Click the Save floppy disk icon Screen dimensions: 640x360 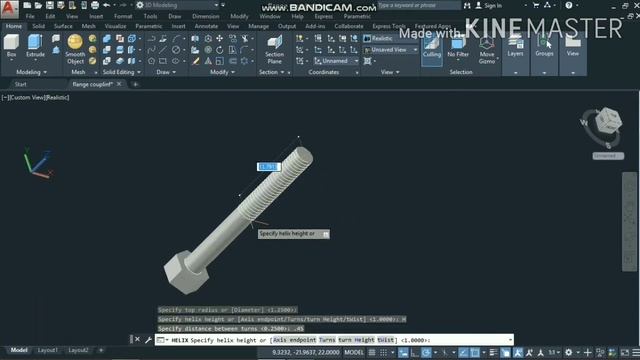pos(50,5)
